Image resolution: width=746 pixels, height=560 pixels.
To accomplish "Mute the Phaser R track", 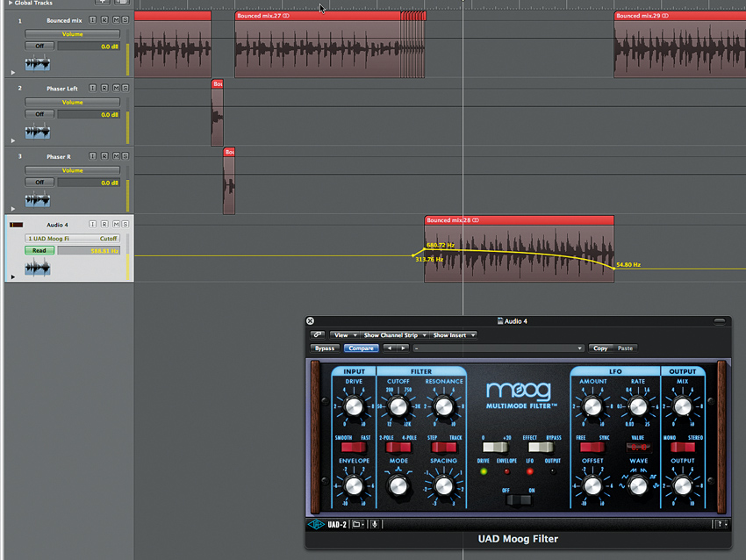I will point(116,156).
